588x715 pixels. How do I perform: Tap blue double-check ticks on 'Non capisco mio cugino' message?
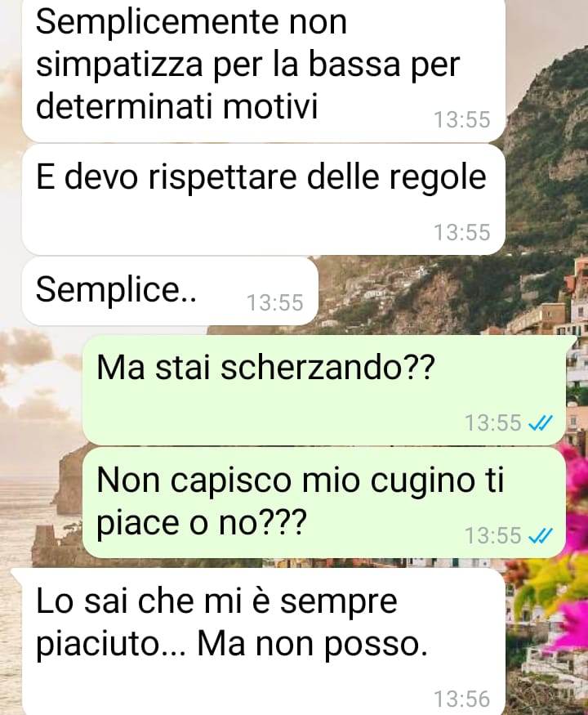[540, 536]
